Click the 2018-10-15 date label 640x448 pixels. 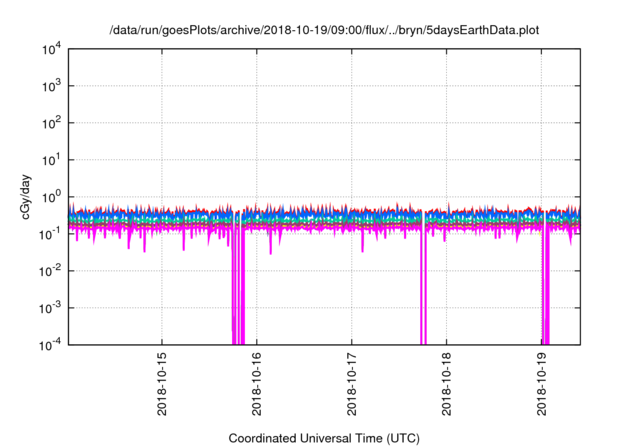click(162, 384)
